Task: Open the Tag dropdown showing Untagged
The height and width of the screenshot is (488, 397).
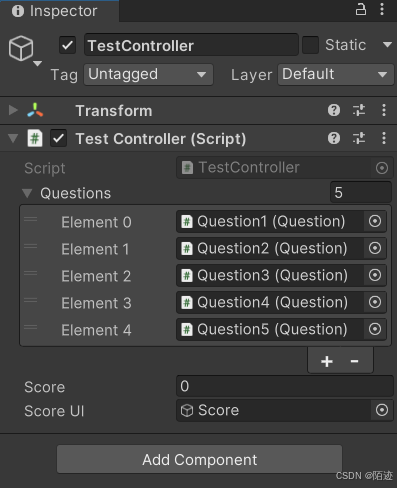Action: click(x=148, y=74)
